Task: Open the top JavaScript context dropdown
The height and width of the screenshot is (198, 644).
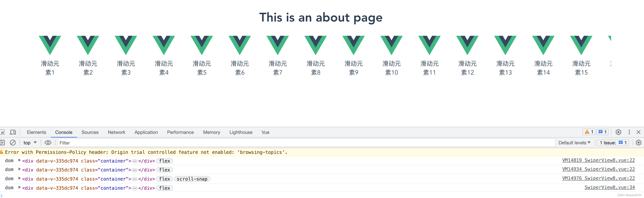Action: [x=30, y=143]
